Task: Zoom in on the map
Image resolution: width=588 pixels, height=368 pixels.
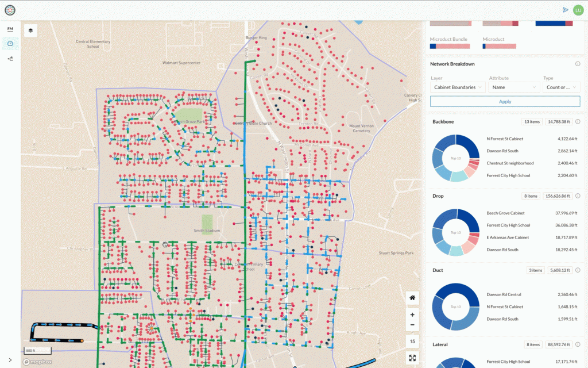Action: coord(412,315)
